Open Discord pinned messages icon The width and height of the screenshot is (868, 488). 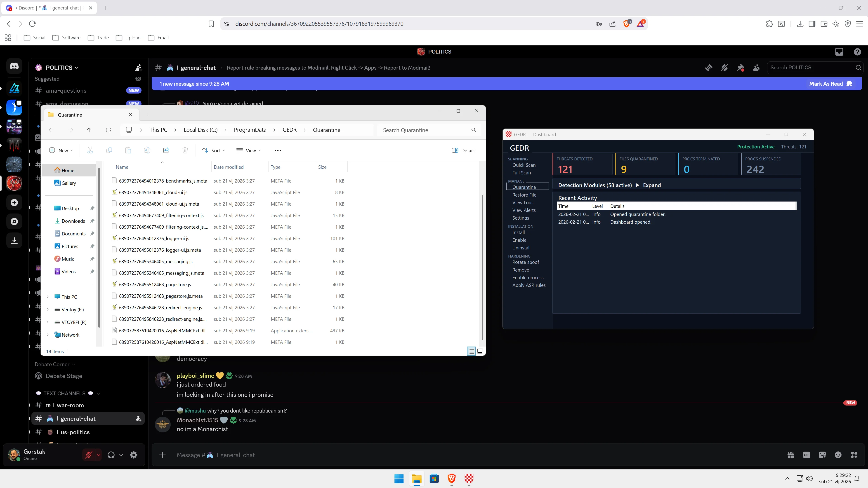coord(740,68)
